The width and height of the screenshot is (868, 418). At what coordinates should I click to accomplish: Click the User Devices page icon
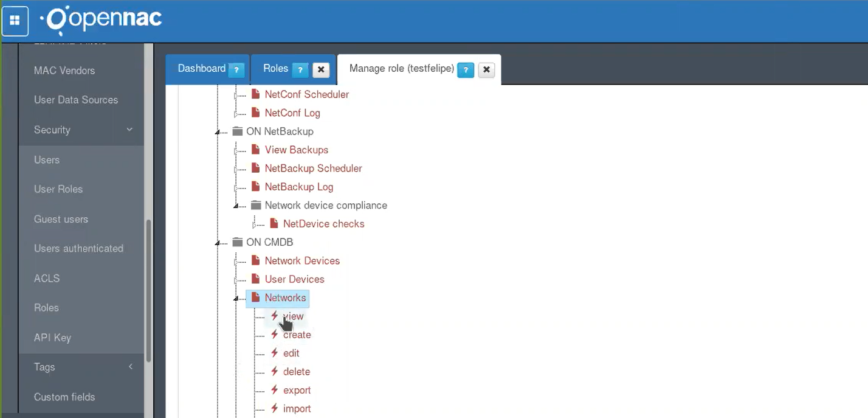point(256,279)
